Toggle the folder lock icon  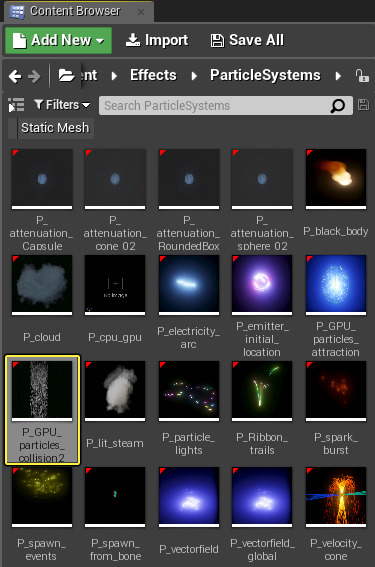tap(362, 76)
